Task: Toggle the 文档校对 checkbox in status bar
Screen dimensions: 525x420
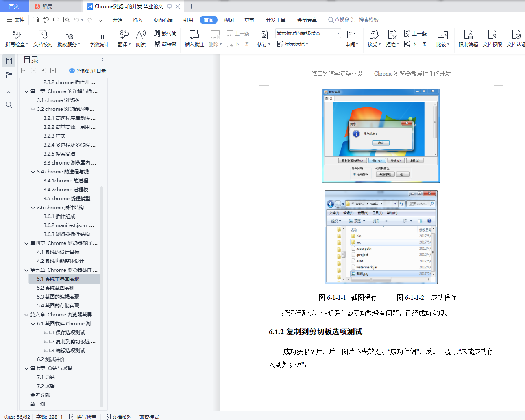Action: coord(107,417)
